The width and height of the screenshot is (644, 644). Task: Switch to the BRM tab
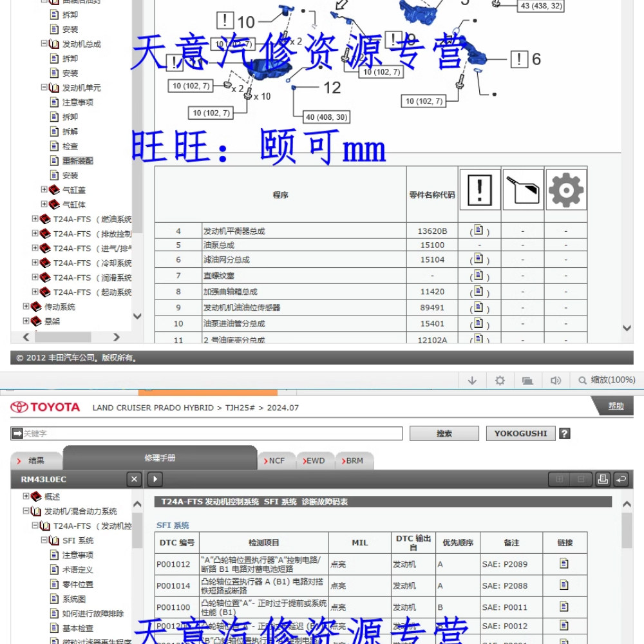pos(354,460)
